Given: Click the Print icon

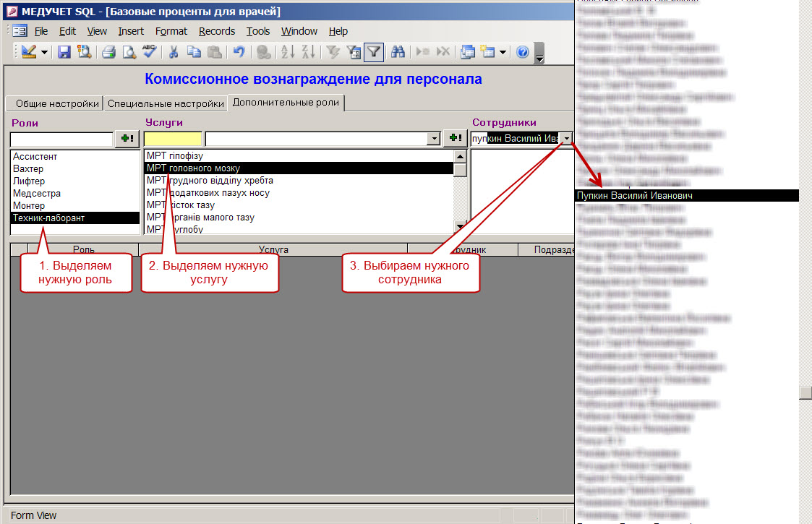Looking at the screenshot, I should click(108, 52).
